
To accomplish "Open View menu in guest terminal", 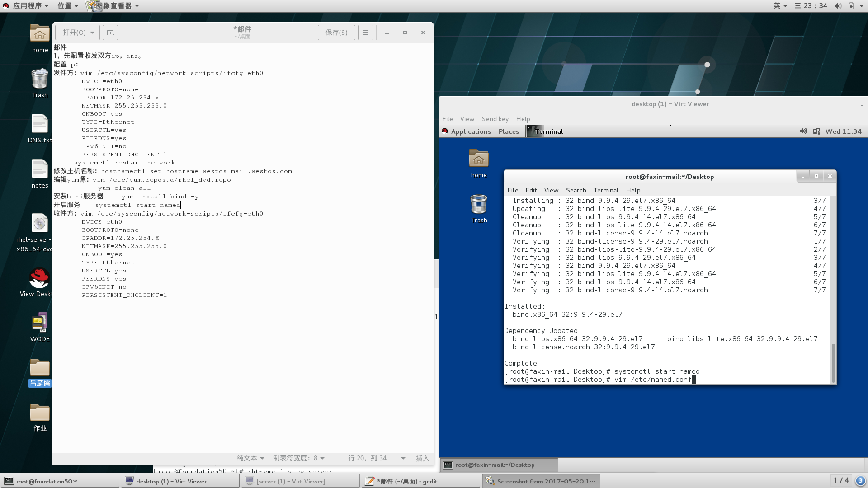I will click(551, 190).
